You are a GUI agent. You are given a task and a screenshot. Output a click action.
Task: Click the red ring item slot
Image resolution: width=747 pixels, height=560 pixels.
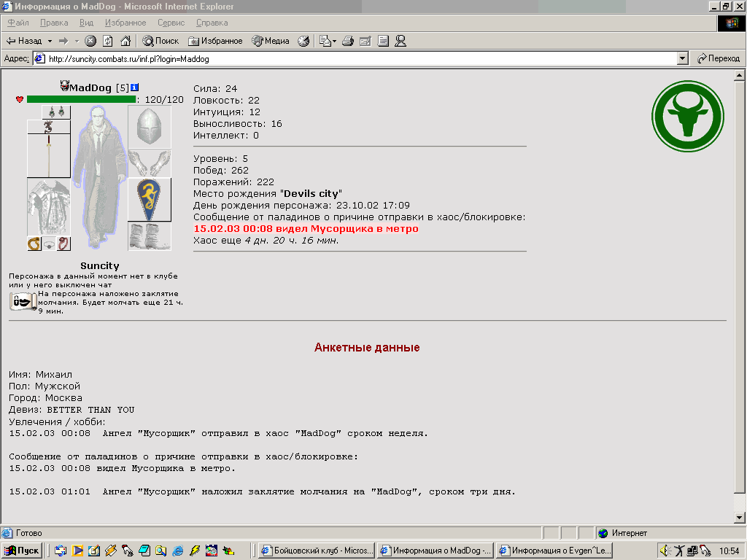[63, 244]
